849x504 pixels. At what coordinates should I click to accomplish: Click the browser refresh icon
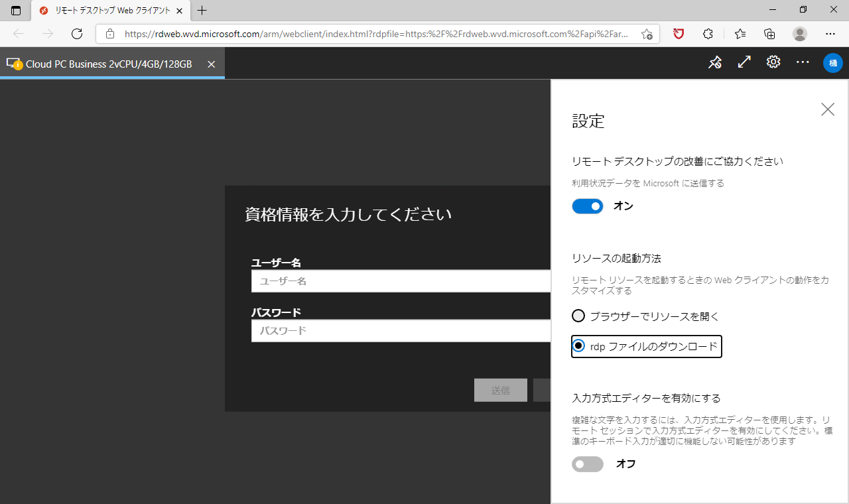[x=77, y=34]
